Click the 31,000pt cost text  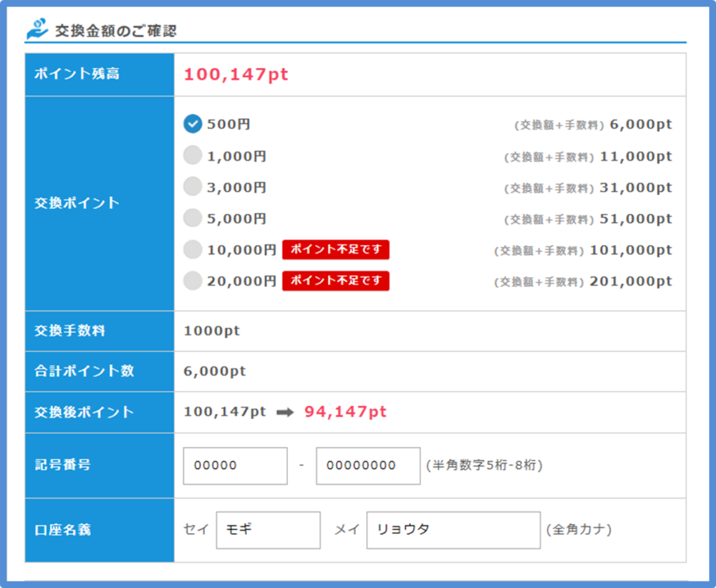click(x=636, y=188)
